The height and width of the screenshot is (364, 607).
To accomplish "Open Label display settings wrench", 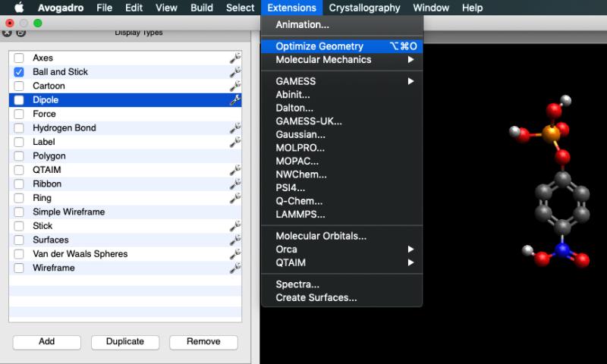I will (x=235, y=142).
